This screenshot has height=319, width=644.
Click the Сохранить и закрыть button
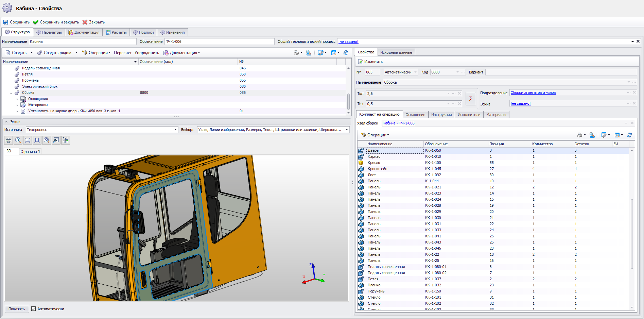pos(56,22)
